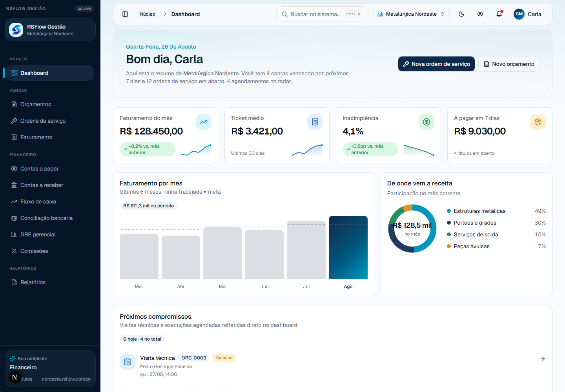Screen dimensions: 565x392
Task: Switch to dark mode moon icon
Action: point(461,14)
